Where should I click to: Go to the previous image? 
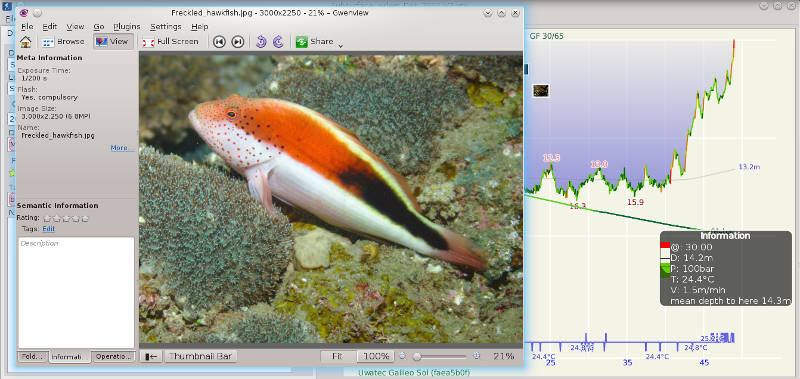point(219,42)
